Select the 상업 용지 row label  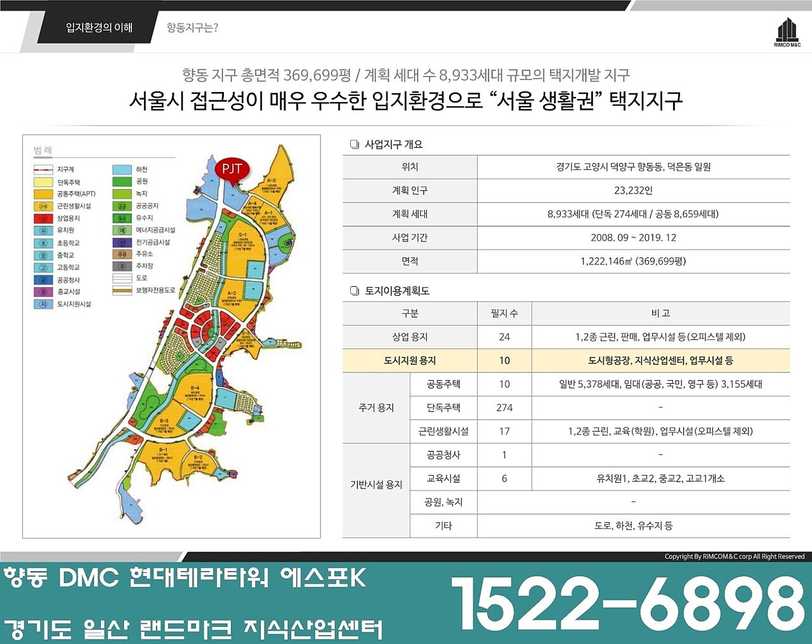(x=410, y=337)
